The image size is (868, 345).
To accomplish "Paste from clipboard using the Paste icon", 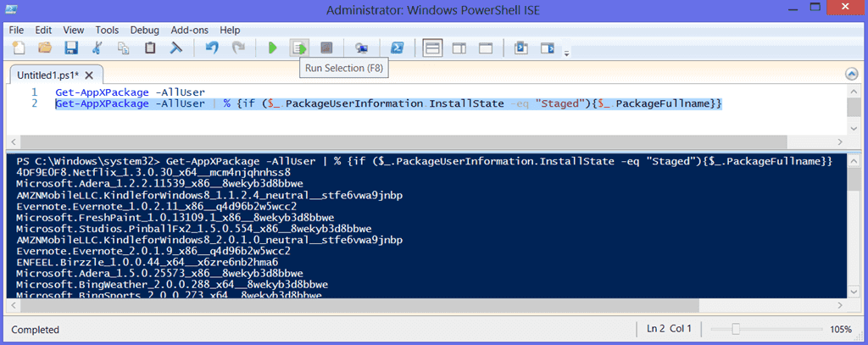I will pos(149,48).
